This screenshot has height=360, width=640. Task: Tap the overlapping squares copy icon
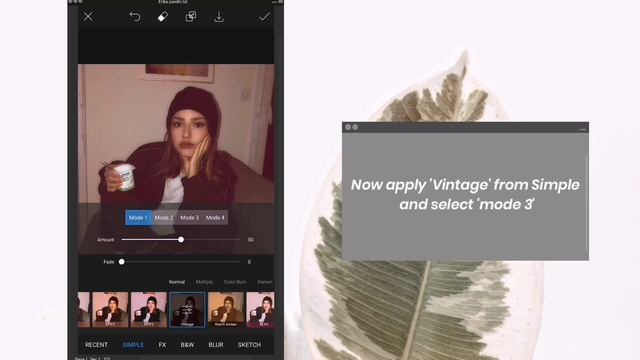191,17
